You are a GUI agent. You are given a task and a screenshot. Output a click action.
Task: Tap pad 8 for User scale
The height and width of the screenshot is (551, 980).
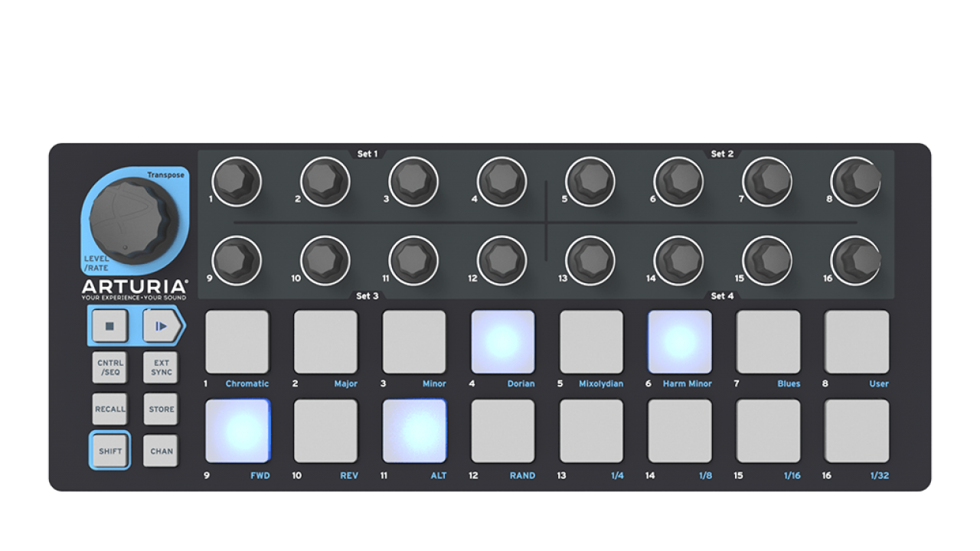click(857, 341)
